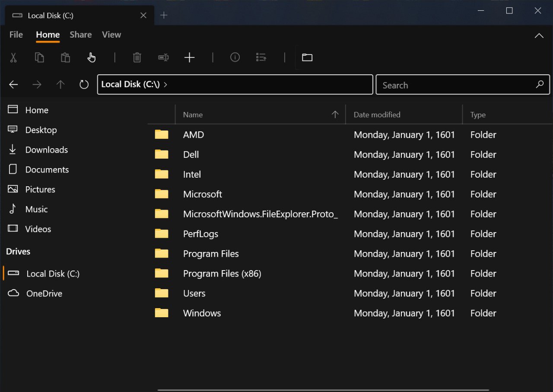553x392 pixels.
Task: Expand the breadcrumb chevron after Local Disk
Action: 165,85
